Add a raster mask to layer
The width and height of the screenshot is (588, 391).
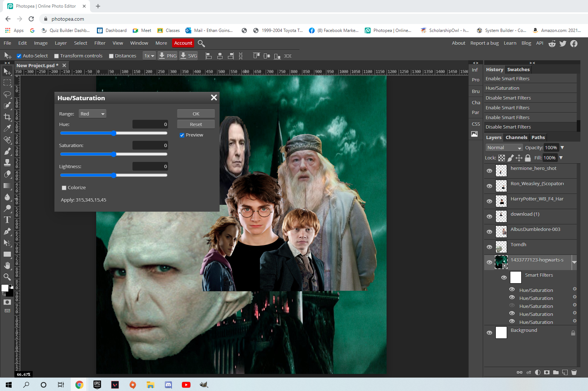547,372
